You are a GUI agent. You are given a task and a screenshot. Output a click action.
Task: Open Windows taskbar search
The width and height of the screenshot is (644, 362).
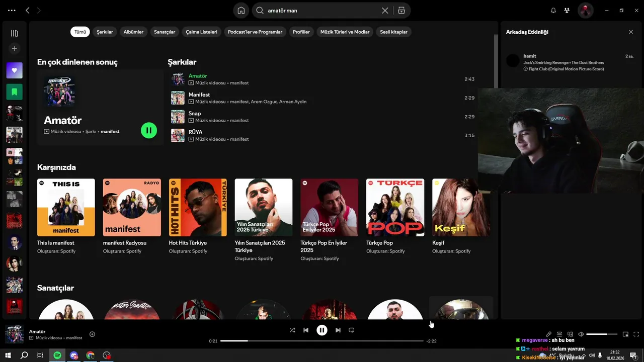point(24,355)
